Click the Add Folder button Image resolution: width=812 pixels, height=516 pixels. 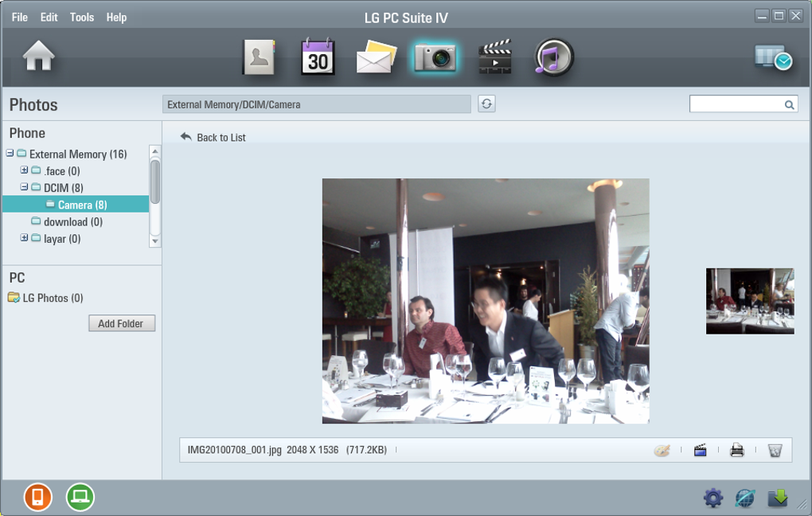point(122,323)
